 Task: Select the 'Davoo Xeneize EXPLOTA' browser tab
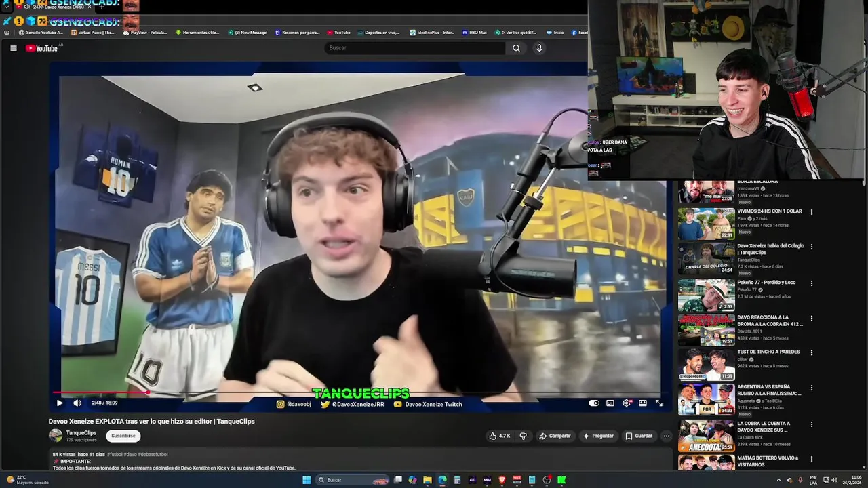(x=56, y=7)
